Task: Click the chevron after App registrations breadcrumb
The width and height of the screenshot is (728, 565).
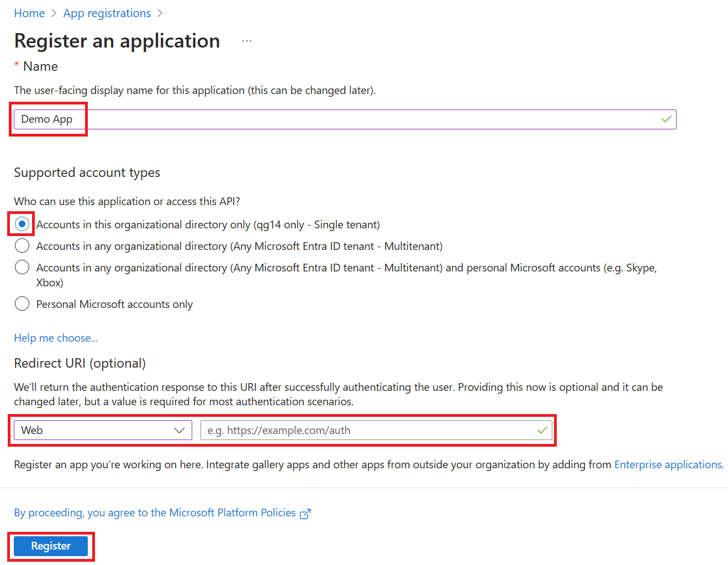Action: point(160,13)
